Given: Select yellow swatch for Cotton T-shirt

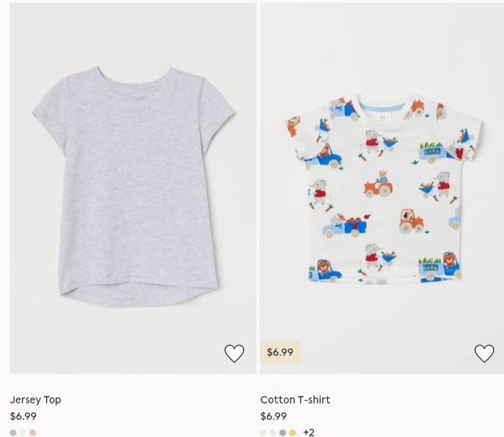Looking at the screenshot, I should coord(292,433).
